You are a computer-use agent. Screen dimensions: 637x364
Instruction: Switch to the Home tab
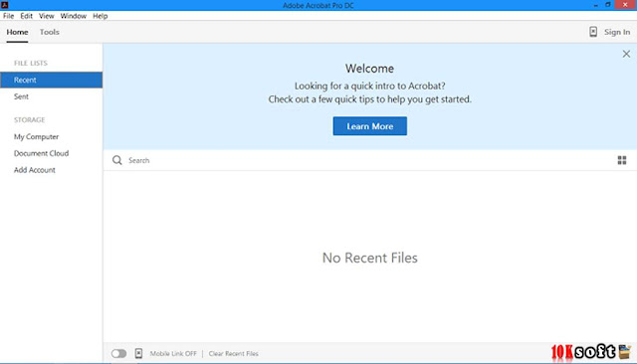(17, 32)
